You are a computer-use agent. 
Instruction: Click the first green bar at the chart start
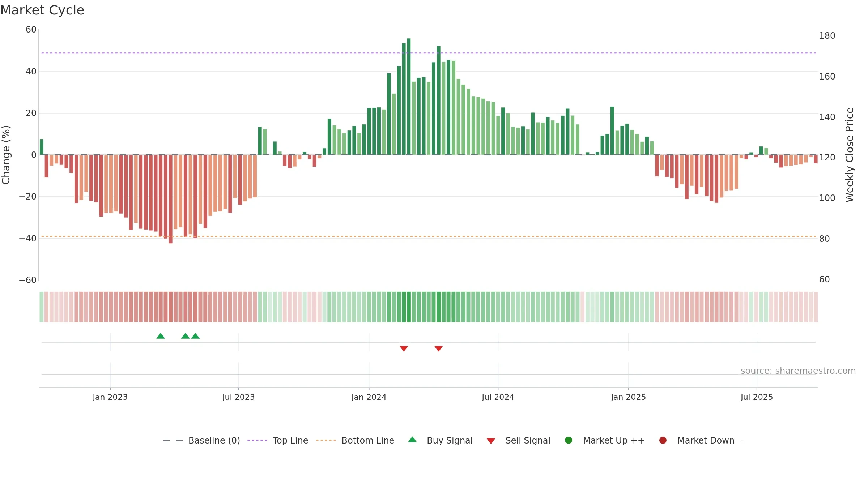(x=42, y=147)
